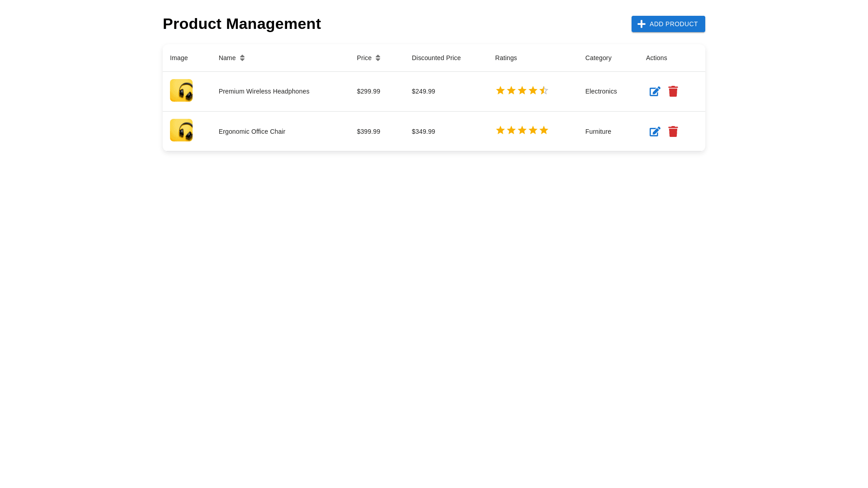Click the Price column sort arrows
The height and width of the screenshot is (488, 868).
point(378,58)
